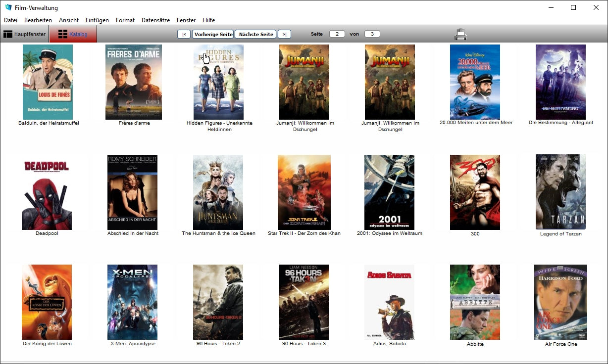Select the Deadpool movie poster
Viewport: 608px width, 364px height.
[47, 192]
